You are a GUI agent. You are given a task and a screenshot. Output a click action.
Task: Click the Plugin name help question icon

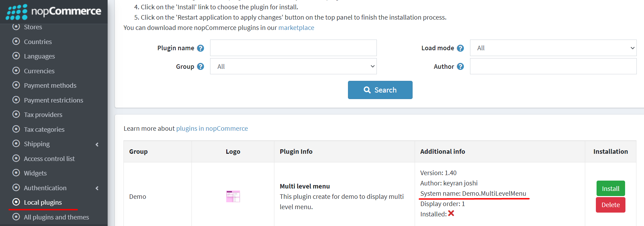200,48
